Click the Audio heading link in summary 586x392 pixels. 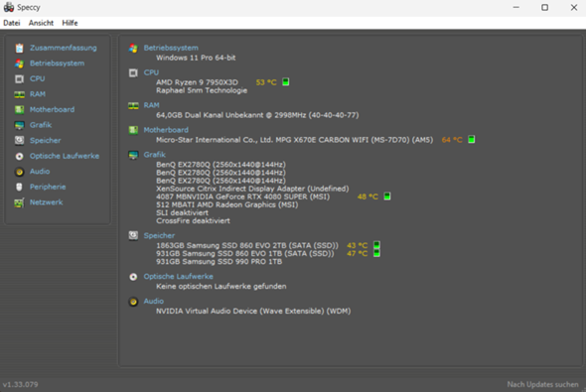[154, 301]
